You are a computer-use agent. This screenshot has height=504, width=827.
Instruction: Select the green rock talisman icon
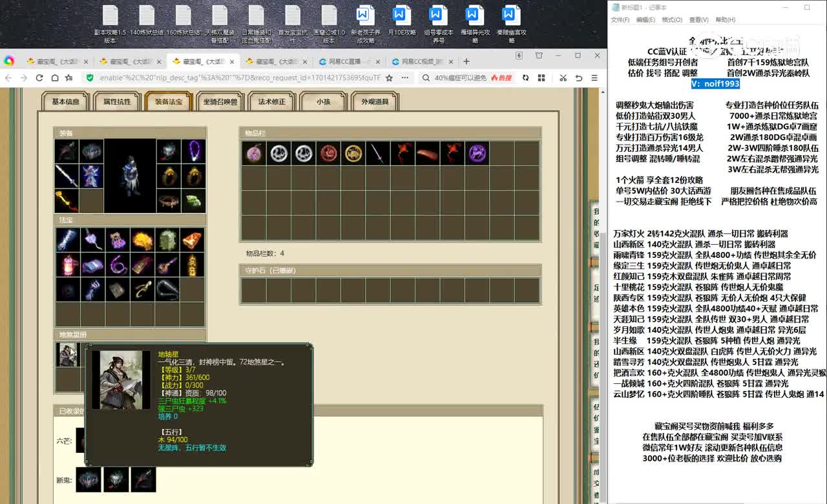coord(167,240)
